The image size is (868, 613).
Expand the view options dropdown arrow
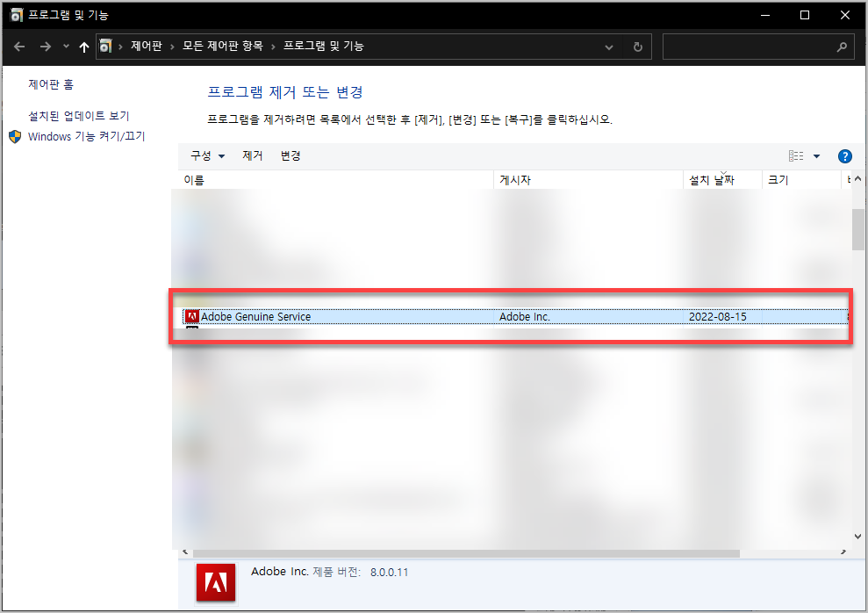point(816,156)
